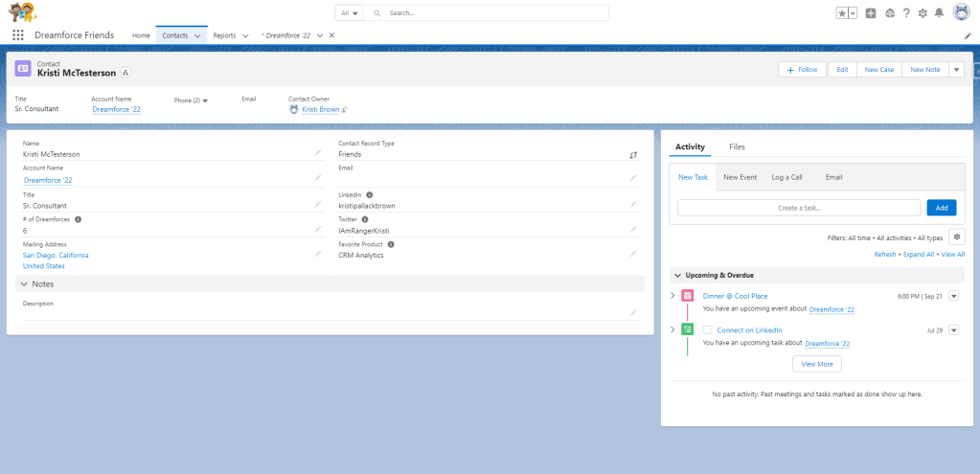Open the global actions plus icon
The width and height of the screenshot is (980, 474).
point(871,13)
